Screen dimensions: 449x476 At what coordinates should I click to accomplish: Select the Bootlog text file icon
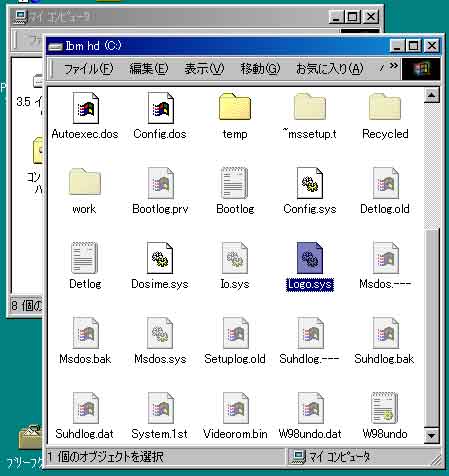(235, 183)
